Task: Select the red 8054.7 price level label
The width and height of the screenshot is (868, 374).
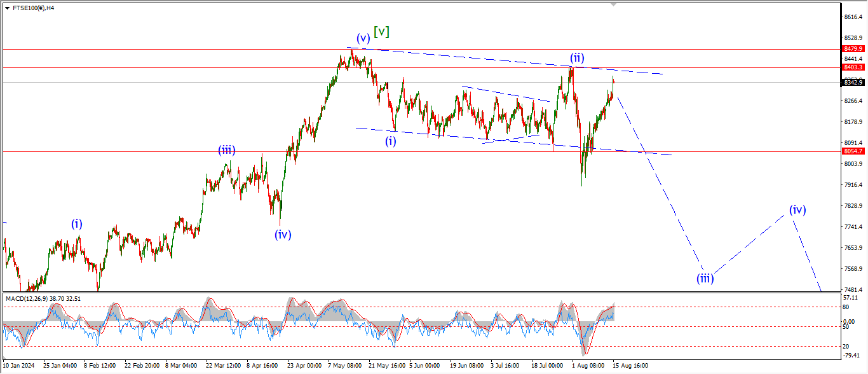Action: point(853,151)
